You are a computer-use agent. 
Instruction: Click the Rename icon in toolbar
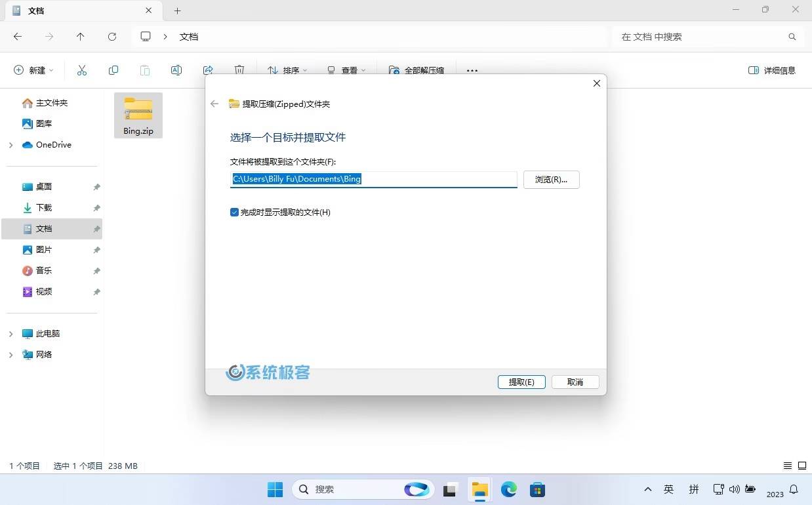point(176,70)
